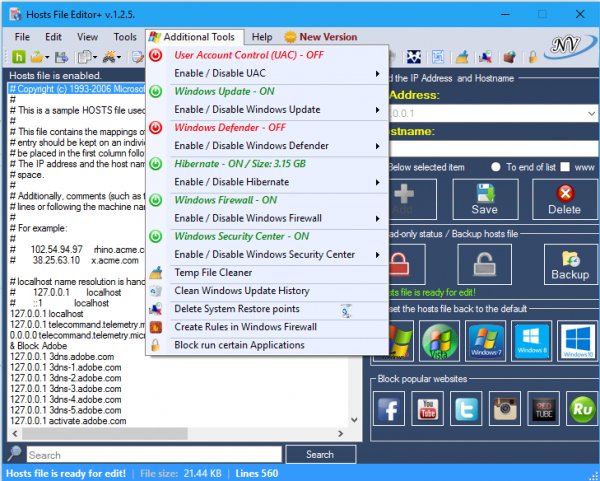The width and height of the screenshot is (600, 481).
Task: Block RedTube using its icon
Action: click(543, 409)
